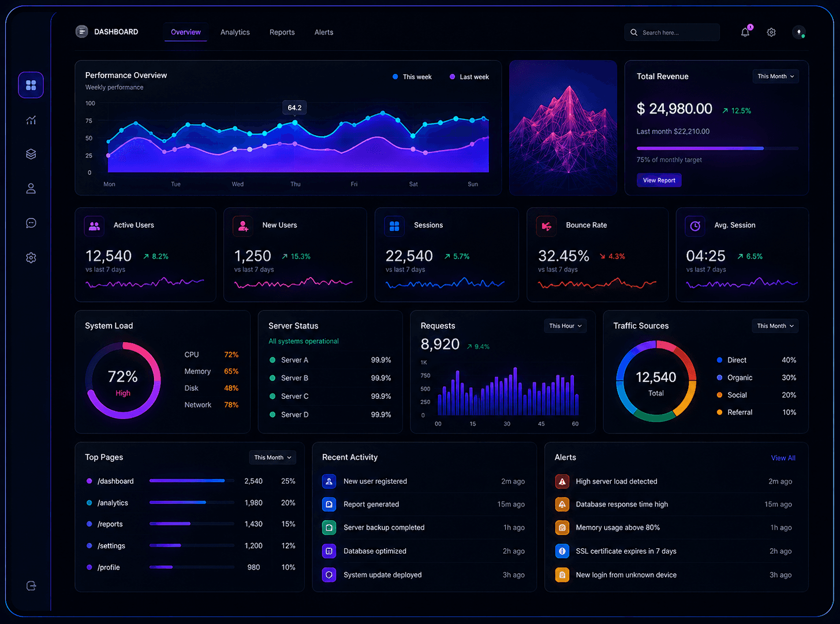Open the /settings page row
The image size is (840, 624).
[x=191, y=545]
